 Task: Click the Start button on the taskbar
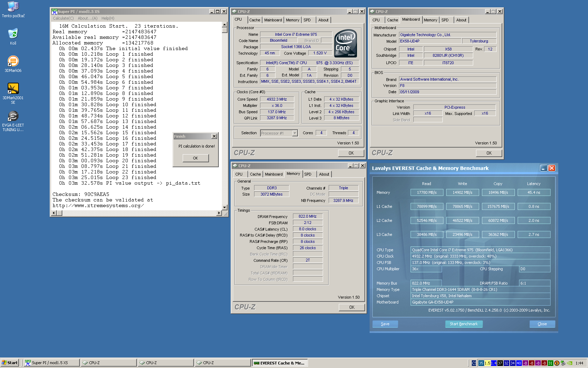pyautogui.click(x=10, y=363)
